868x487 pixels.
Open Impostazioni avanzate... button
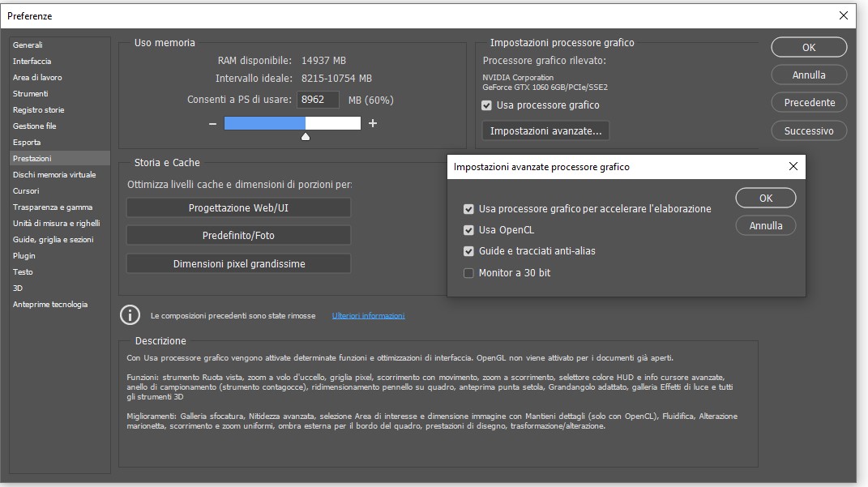(x=545, y=131)
